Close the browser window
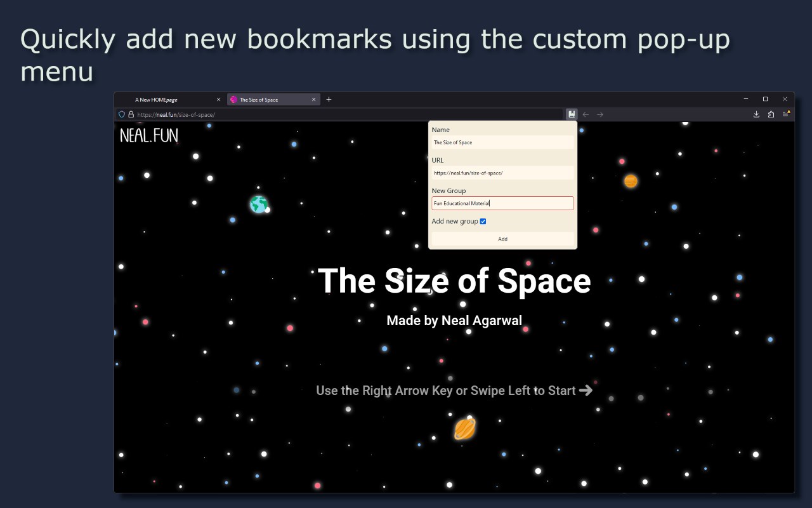 pyautogui.click(x=785, y=99)
